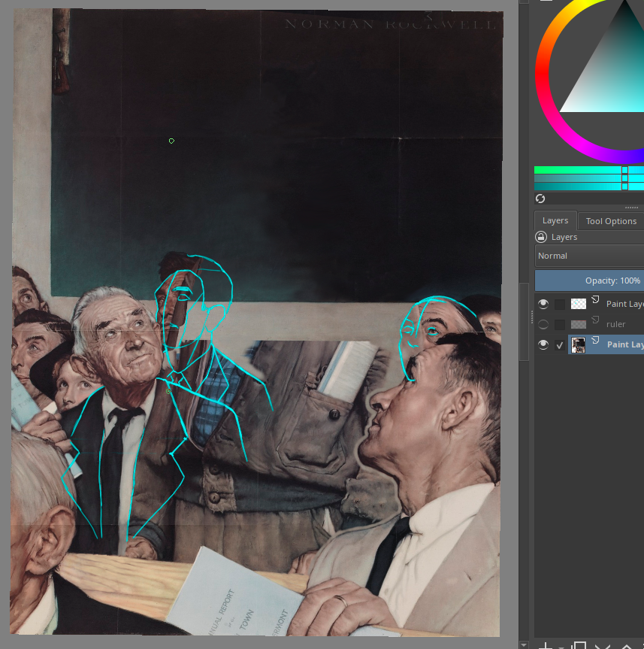Click the Move layer down arrow icon
The height and width of the screenshot is (649, 644).
(603, 646)
